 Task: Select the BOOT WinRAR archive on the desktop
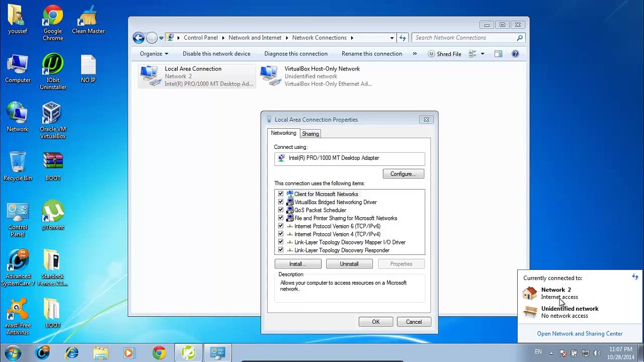(x=53, y=166)
